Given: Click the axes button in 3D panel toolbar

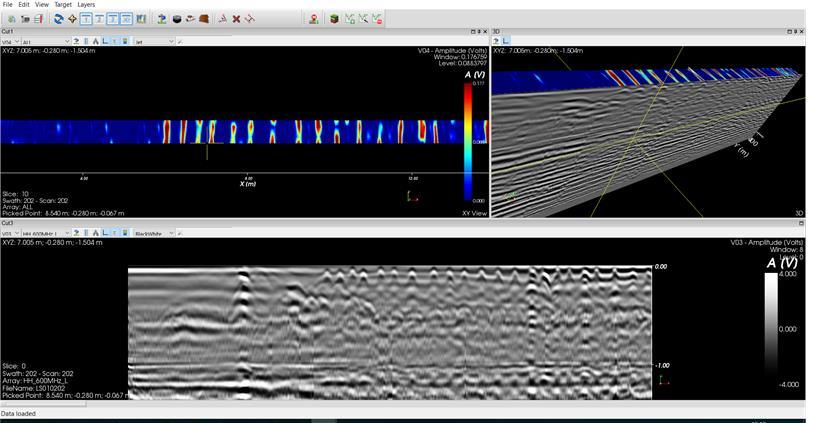Looking at the screenshot, I should (x=505, y=41).
